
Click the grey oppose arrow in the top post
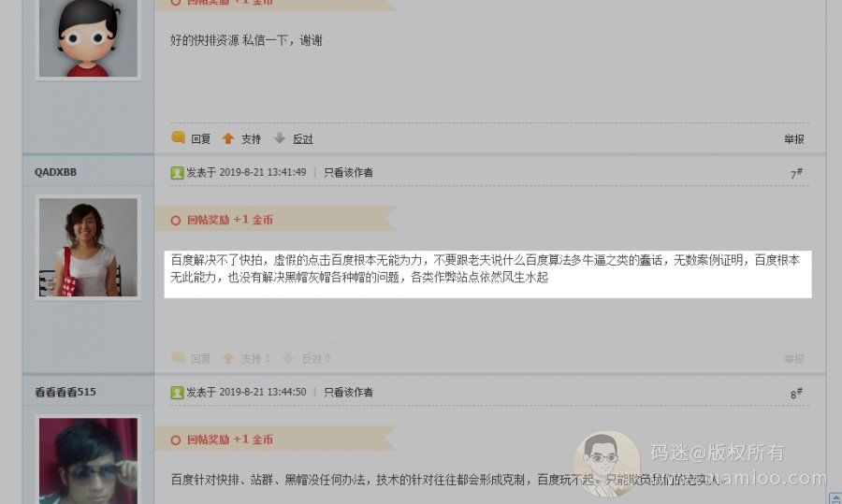pos(279,138)
